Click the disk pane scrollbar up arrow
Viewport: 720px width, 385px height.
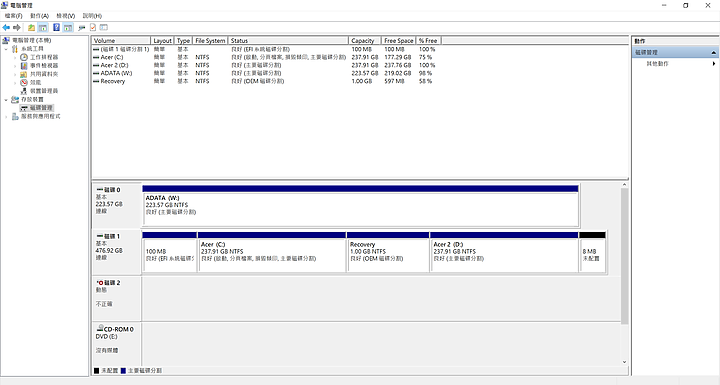pos(624,185)
